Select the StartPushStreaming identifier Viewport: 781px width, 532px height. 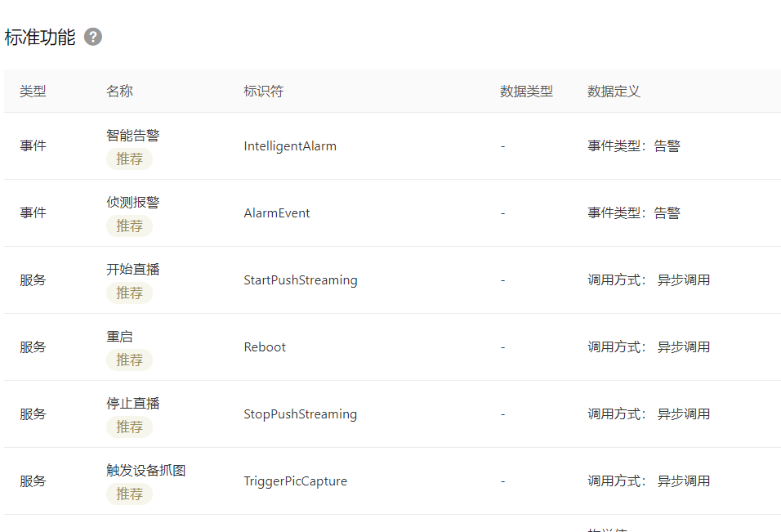[x=301, y=280]
